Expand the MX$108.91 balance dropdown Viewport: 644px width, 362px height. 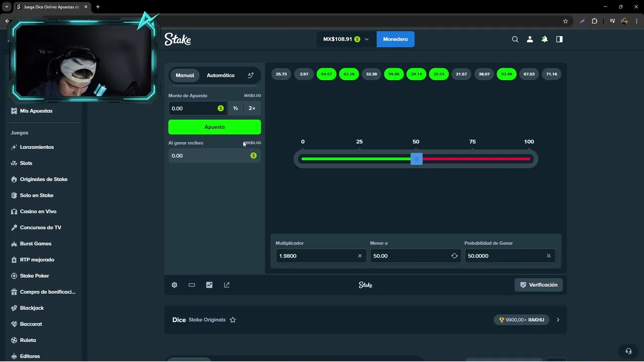[x=346, y=39]
